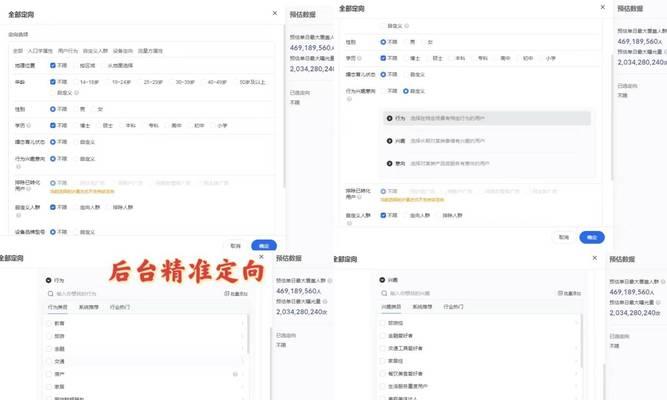Screen dimensions: 667x400
Task: Tick the 50岁及以上 age option
Action: [236, 82]
